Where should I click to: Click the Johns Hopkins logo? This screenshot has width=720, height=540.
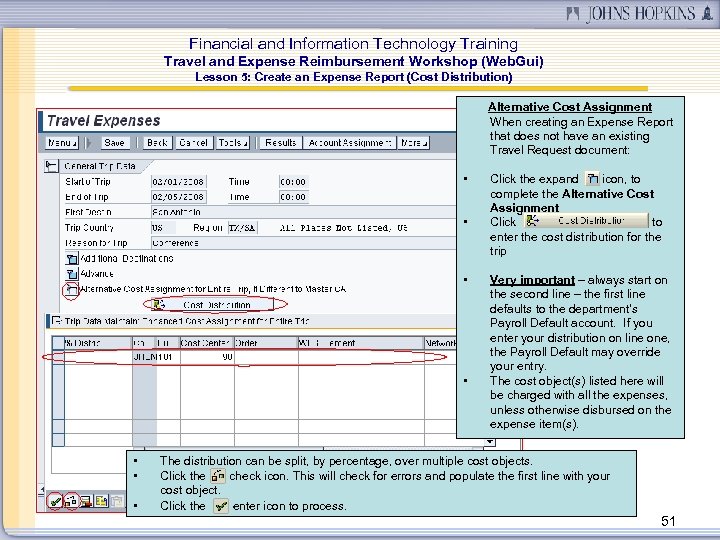coord(640,13)
